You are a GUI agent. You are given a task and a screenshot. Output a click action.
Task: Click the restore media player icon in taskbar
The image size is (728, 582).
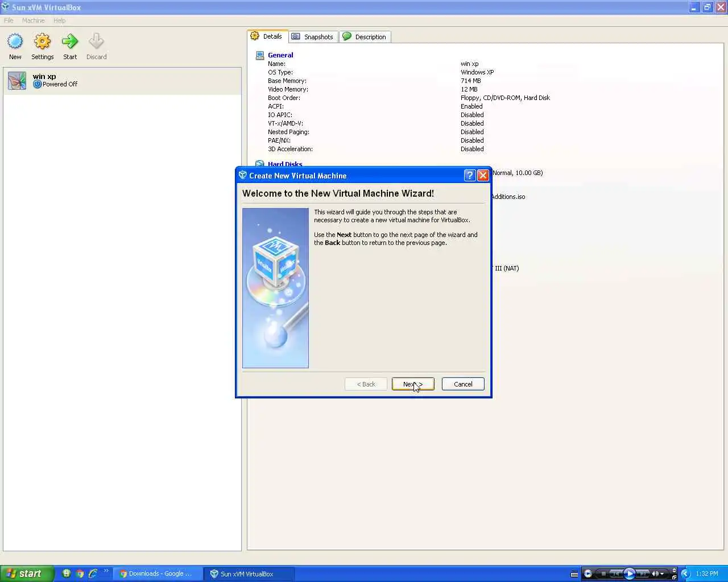click(674, 577)
